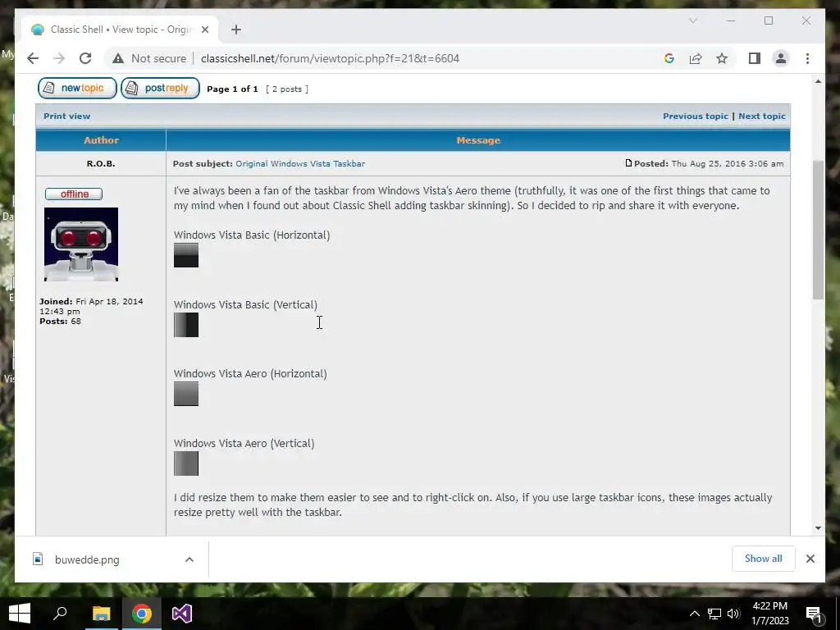Click the Windows Vista Aero (Horizontal) image

pos(186,394)
